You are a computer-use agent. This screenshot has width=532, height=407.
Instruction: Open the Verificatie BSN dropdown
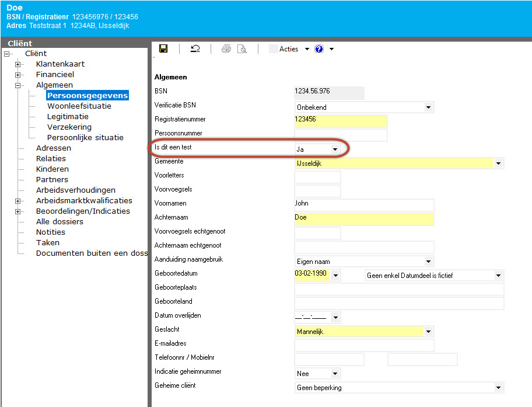[428, 107]
